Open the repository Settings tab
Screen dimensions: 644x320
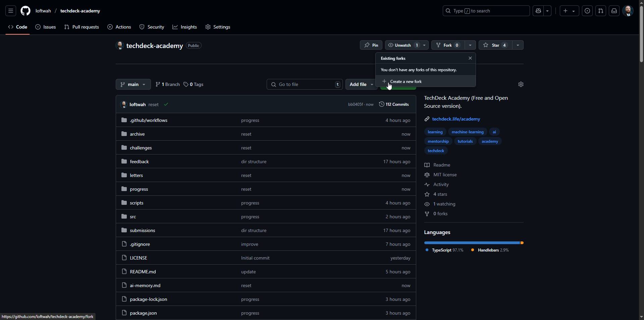[218, 27]
